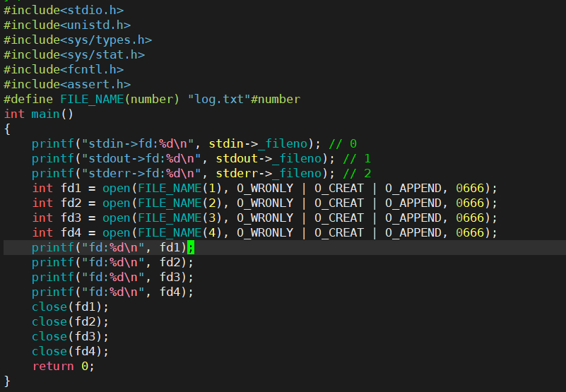
Task: Click the printf line printing fd3
Action: click(112, 278)
